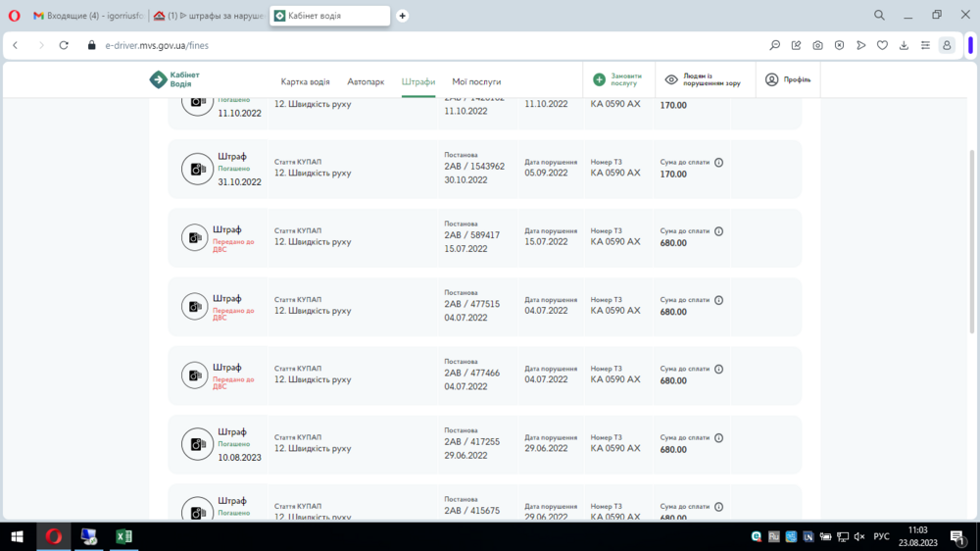Screen dimensions: 980x551
Task: Toggle the Людям із порушенням зору mode
Action: click(x=703, y=80)
